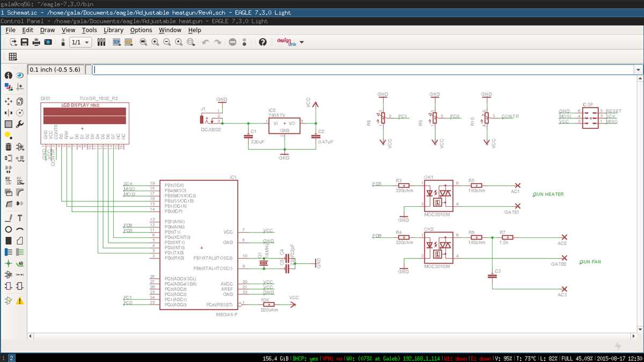
Task: Select the Circle tool
Action: click(9, 229)
